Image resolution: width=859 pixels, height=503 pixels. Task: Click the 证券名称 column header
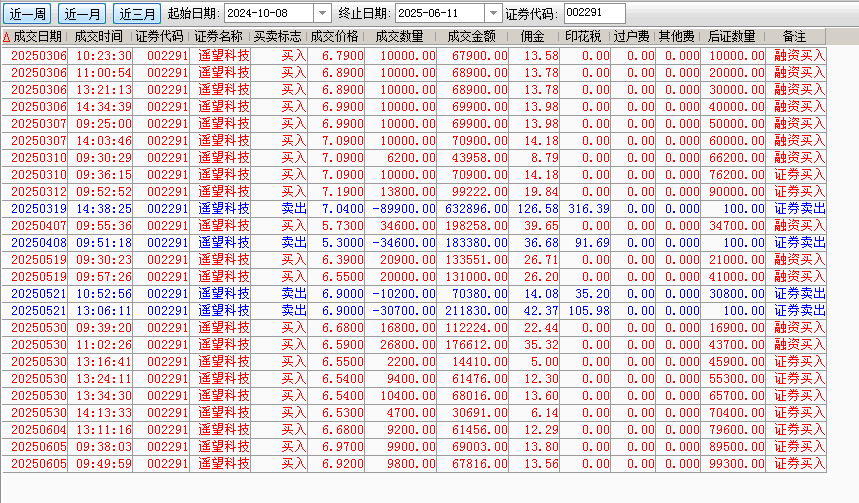[219, 37]
